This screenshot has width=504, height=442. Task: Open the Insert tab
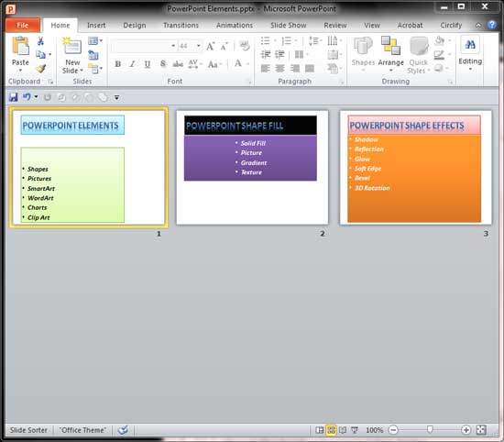(96, 25)
